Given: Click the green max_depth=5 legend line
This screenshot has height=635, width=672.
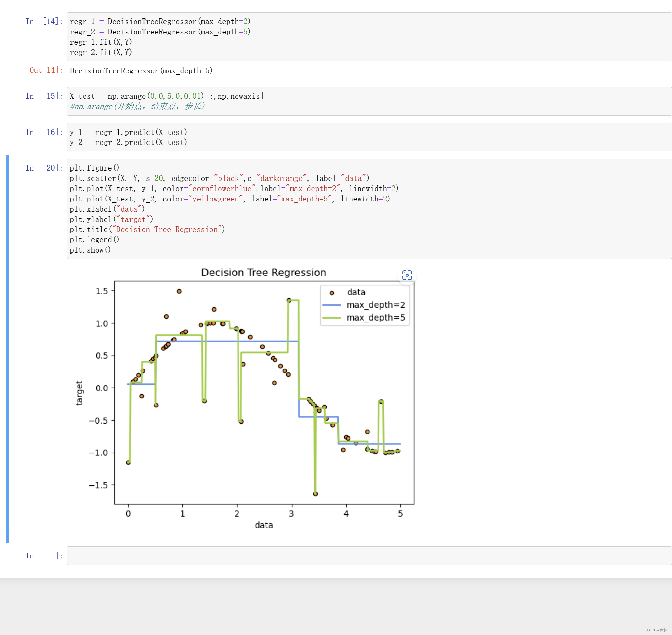Looking at the screenshot, I should [x=331, y=317].
